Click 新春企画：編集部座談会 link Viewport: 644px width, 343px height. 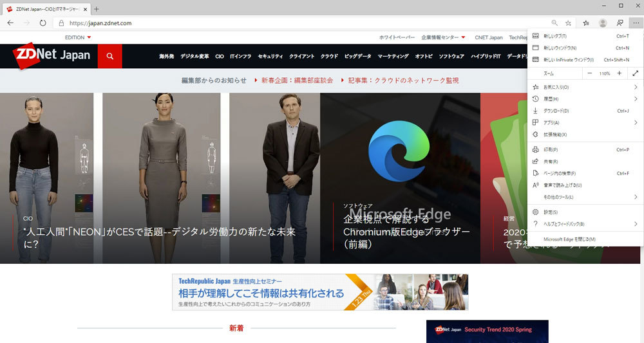click(297, 80)
